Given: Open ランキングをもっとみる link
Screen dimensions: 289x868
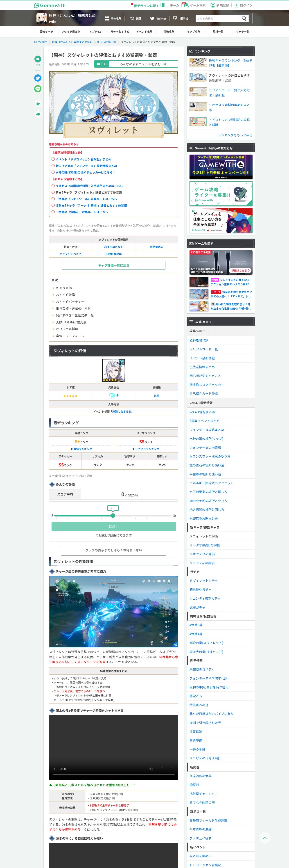Looking at the screenshot, I should pyautogui.click(x=235, y=135).
